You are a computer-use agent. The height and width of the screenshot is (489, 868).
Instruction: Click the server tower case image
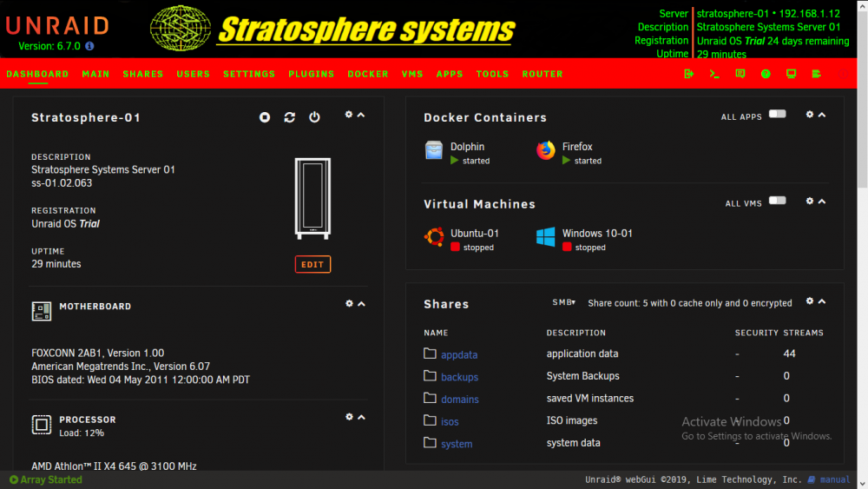[312, 198]
